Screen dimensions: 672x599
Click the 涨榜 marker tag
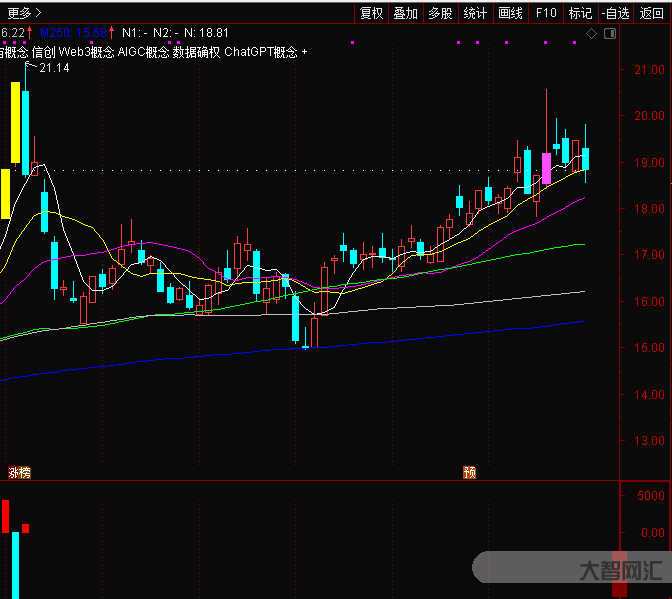pos(19,472)
